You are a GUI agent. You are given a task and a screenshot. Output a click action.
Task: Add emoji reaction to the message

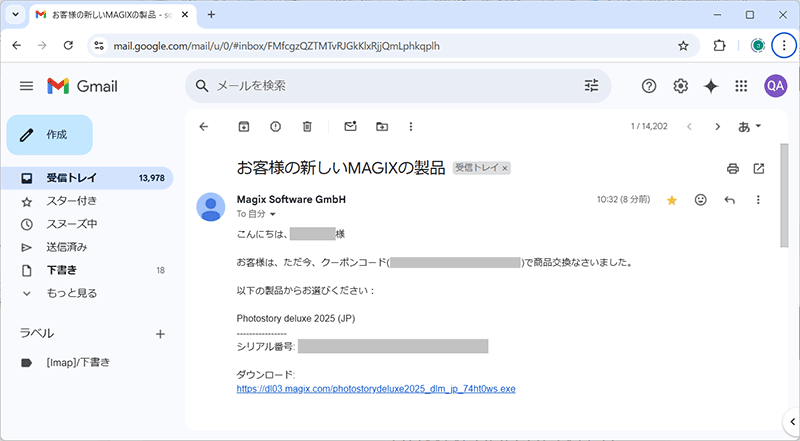[701, 200]
